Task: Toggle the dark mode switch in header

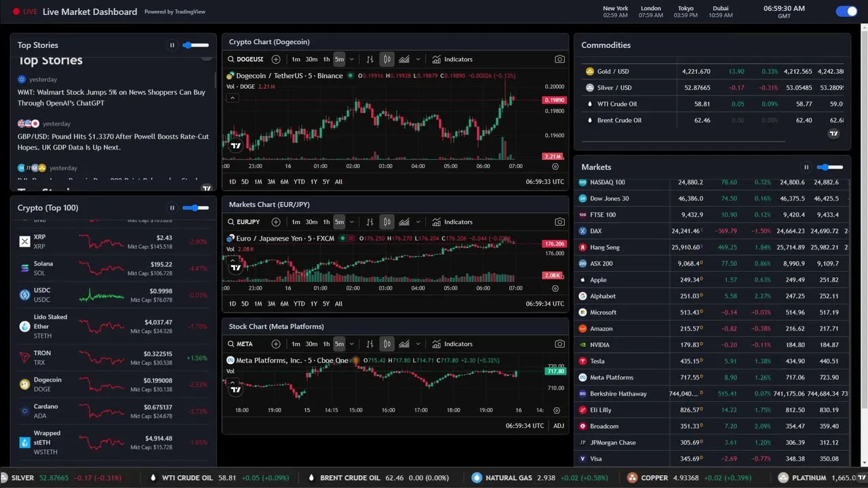Action: click(x=846, y=11)
